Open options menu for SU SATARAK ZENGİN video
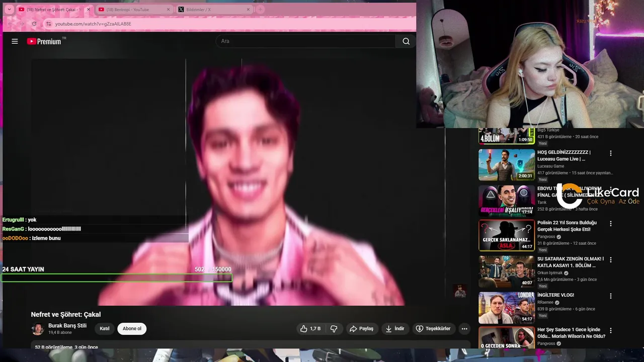The image size is (644, 362). (x=611, y=260)
